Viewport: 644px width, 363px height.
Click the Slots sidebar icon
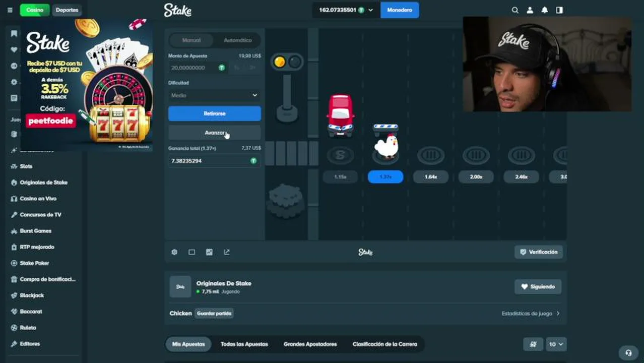(14, 166)
